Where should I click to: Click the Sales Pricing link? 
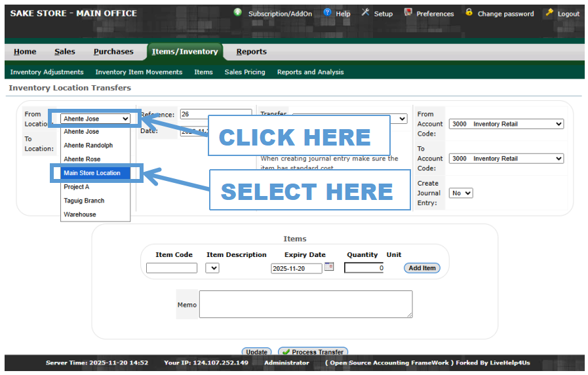(245, 72)
